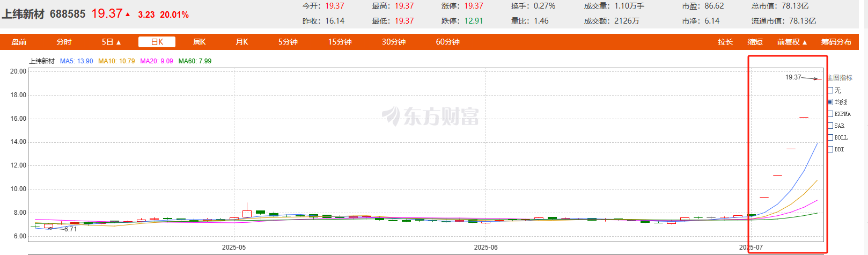Click the 20.01% change percentage
Image resolution: width=868 pixels, height=255 pixels.
[x=174, y=15]
